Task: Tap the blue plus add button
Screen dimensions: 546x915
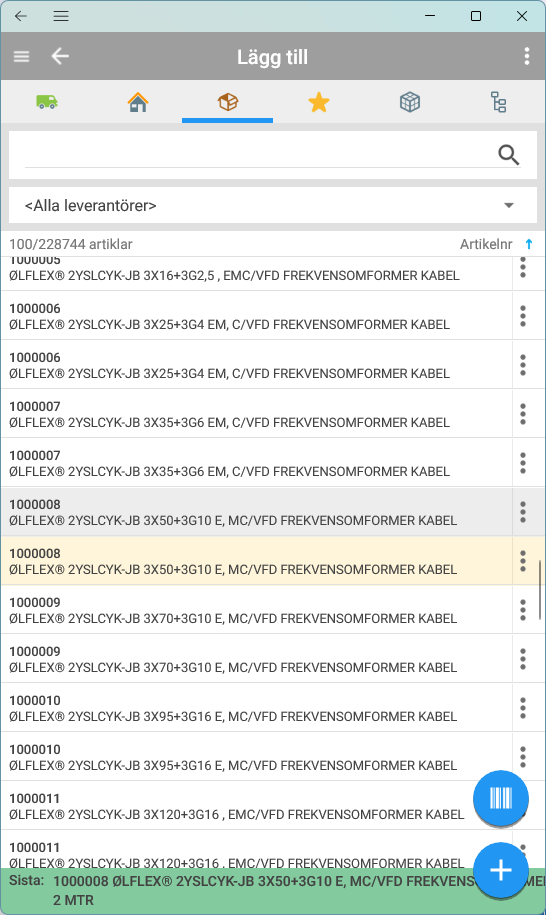Action: coord(500,870)
